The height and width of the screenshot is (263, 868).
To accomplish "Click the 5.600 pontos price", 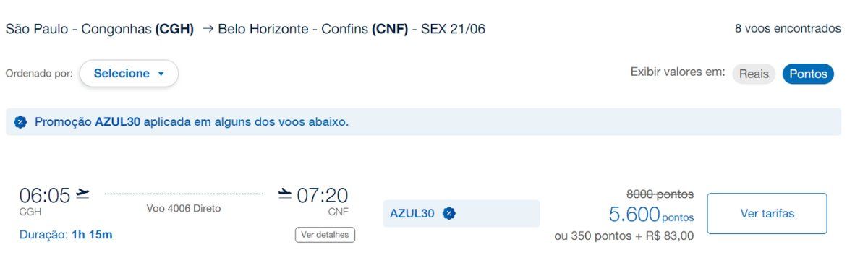I will click(651, 215).
